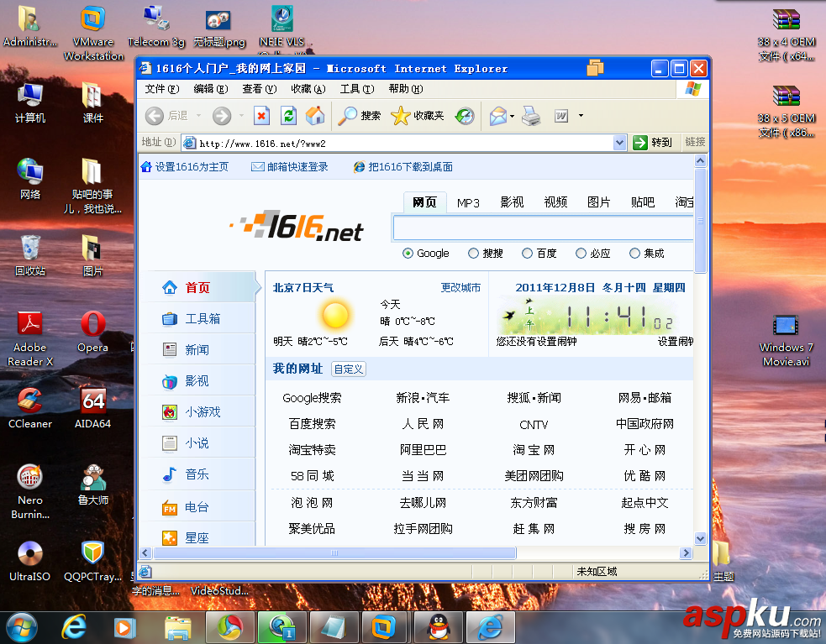
Task: Refresh the page using the green arrows icon
Action: 288,116
